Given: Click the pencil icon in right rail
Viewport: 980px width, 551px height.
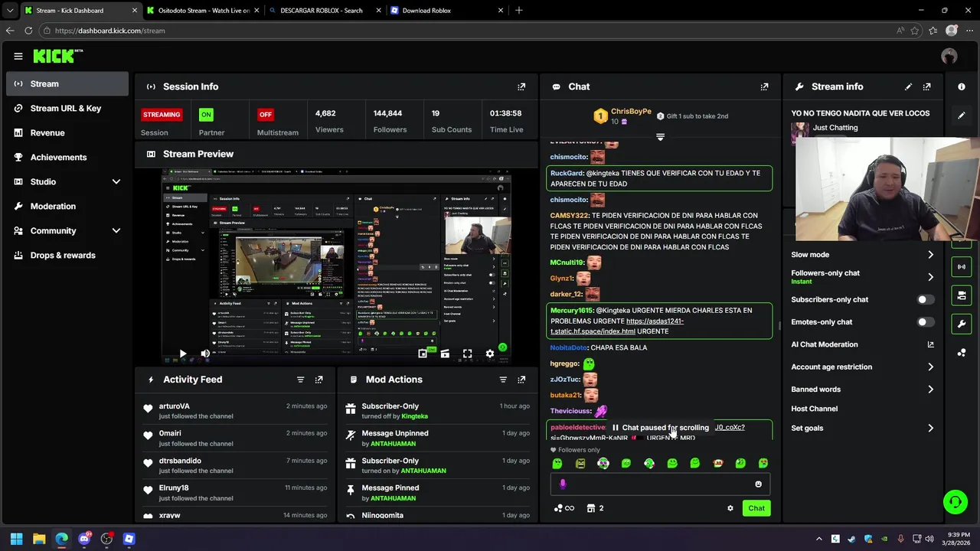Looking at the screenshot, I should pyautogui.click(x=962, y=116).
